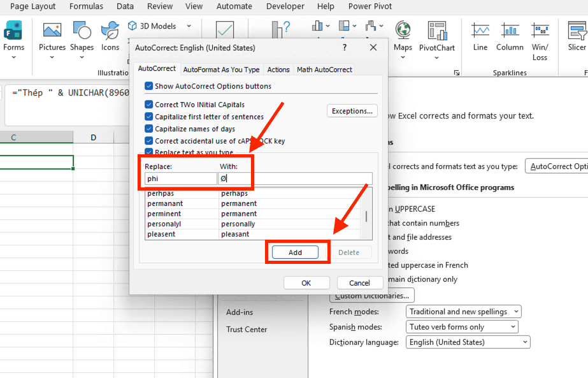Open the Charts dialog launcher
The width and height of the screenshot is (588, 378).
[456, 73]
